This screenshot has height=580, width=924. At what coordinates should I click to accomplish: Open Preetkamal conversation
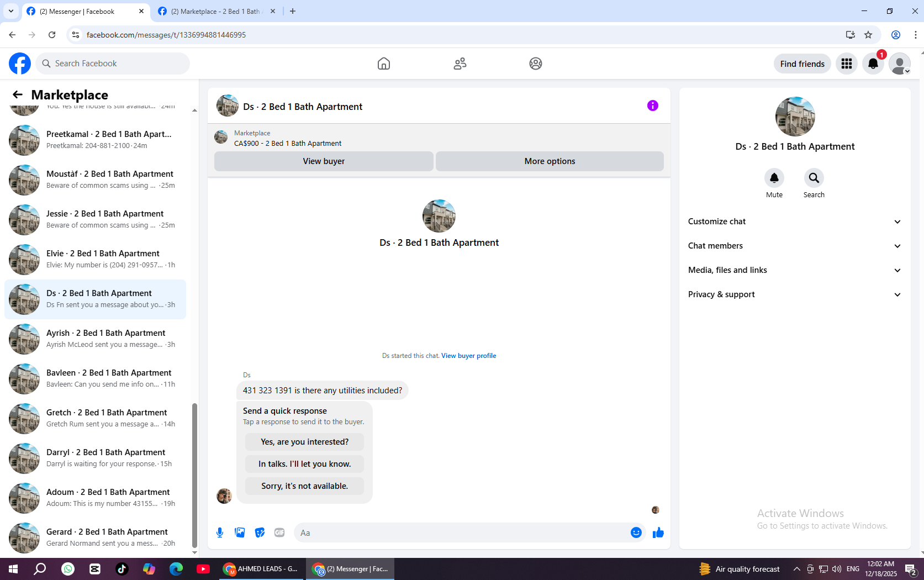(x=96, y=140)
